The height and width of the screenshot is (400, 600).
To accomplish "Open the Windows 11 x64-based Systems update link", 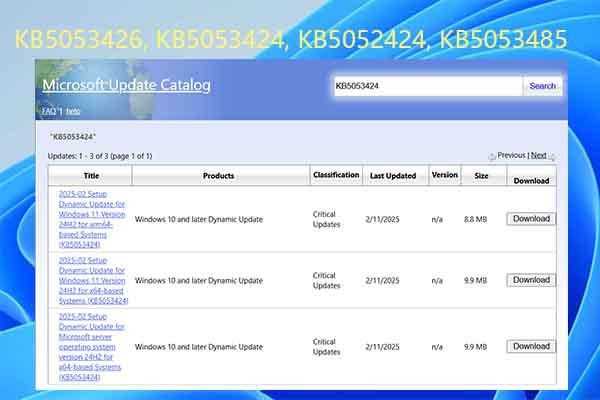I will coord(93,280).
